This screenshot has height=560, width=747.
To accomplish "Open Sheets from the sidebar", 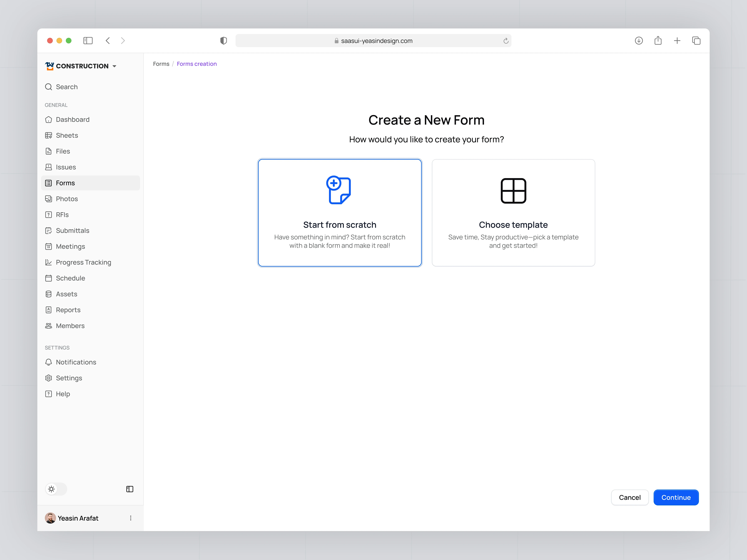I will pyautogui.click(x=91, y=135).
